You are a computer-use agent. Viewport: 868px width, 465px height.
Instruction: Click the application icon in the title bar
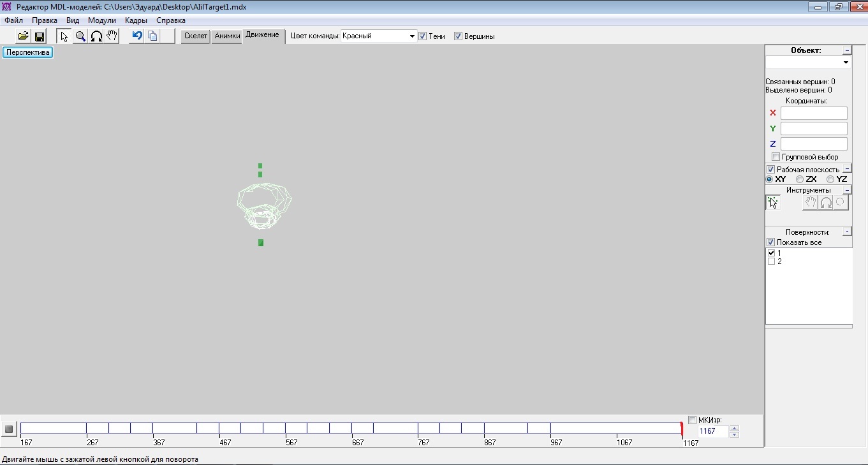coord(8,7)
